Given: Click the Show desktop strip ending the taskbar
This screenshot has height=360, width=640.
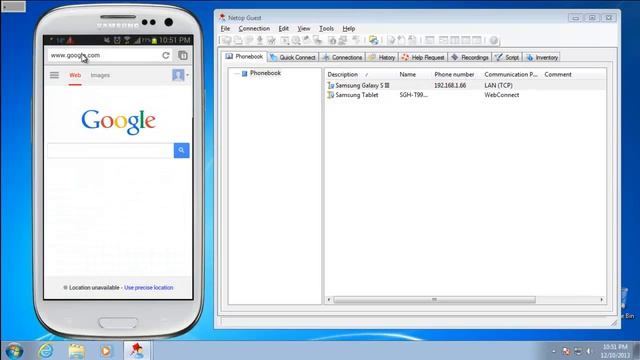Looking at the screenshot, I should (x=636, y=351).
